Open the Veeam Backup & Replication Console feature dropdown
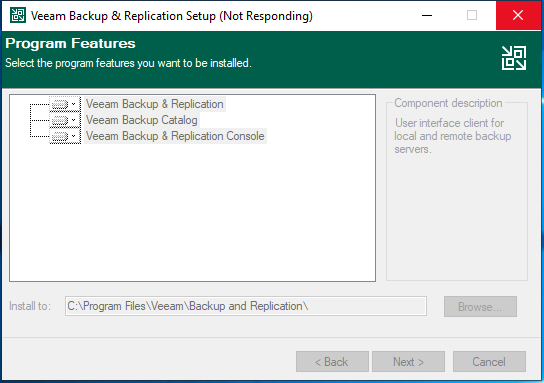 [x=65, y=136]
